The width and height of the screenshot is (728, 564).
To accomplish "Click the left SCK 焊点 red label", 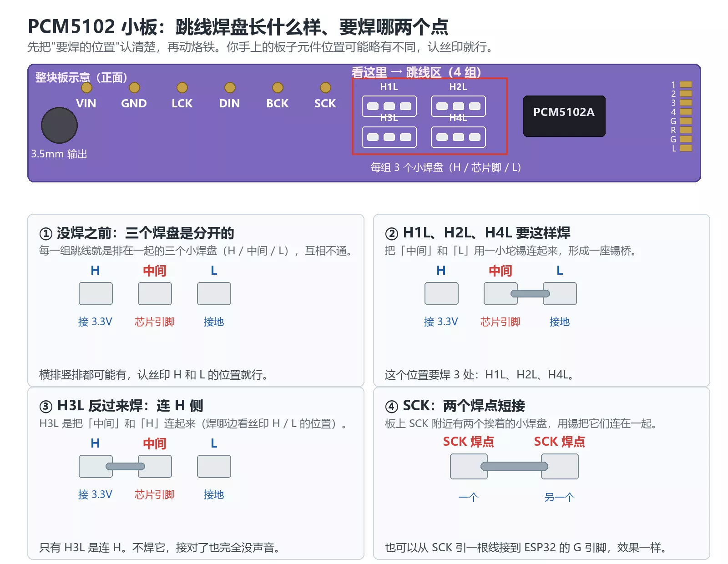I will [469, 442].
